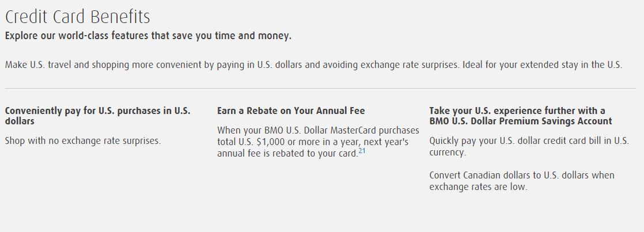Click 'Shop with no exchange rate surprises' text
Screen dimensions: 644x232
click(x=83, y=141)
